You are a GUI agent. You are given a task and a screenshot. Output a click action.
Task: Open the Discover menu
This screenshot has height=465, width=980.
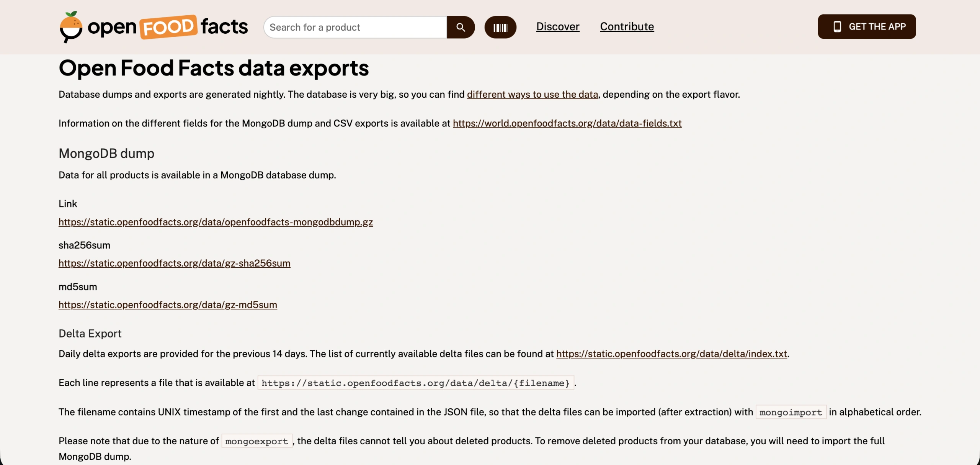pos(558,26)
